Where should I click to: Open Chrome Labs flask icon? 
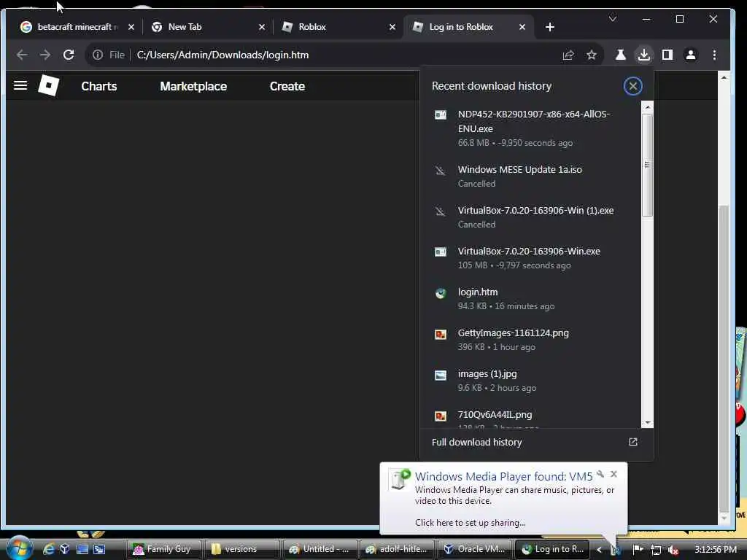tap(620, 55)
